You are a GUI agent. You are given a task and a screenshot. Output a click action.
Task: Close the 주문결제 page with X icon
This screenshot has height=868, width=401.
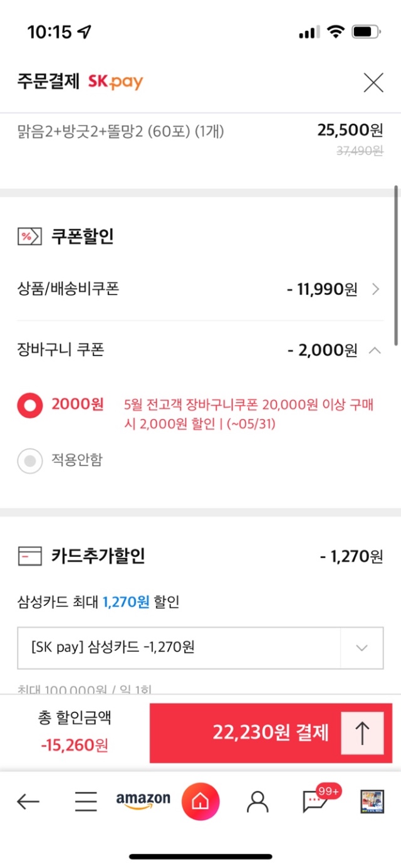click(373, 82)
